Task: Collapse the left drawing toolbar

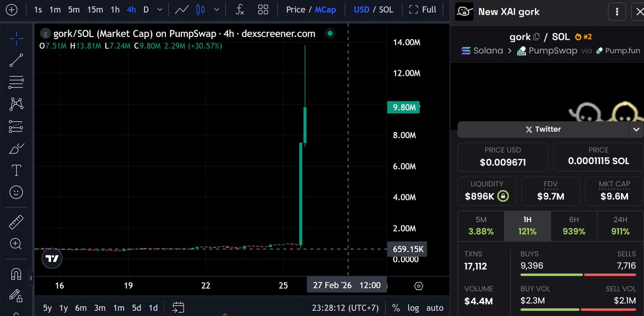Action: pyautogui.click(x=31, y=278)
